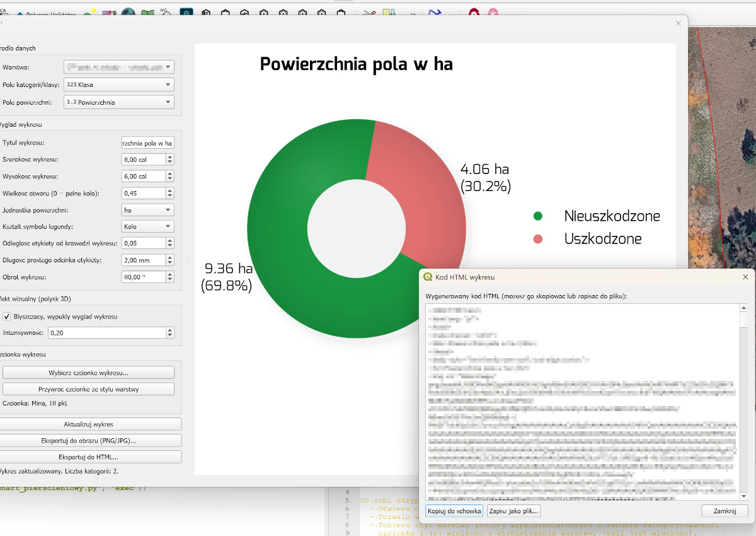Click the red Uszkodzone legend dot
The width and height of the screenshot is (756, 536).
point(537,239)
